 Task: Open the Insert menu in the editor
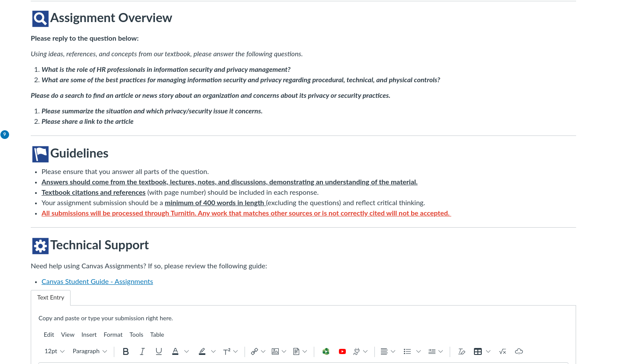click(x=89, y=335)
